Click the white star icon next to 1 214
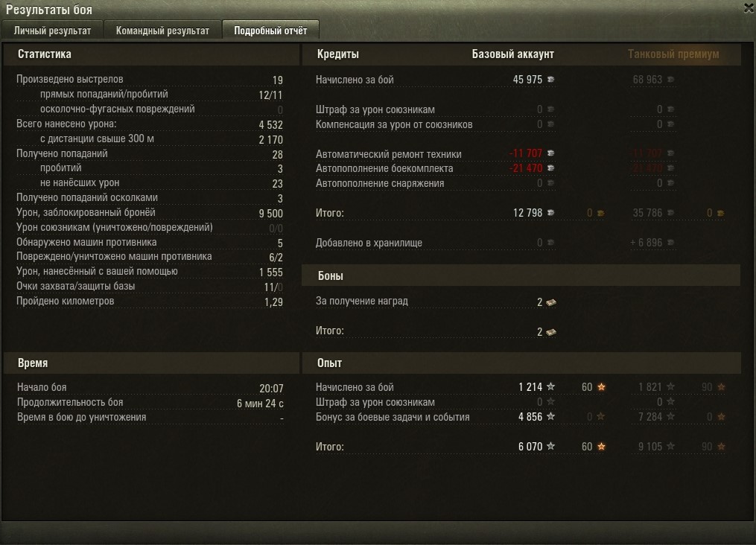 [x=550, y=386]
